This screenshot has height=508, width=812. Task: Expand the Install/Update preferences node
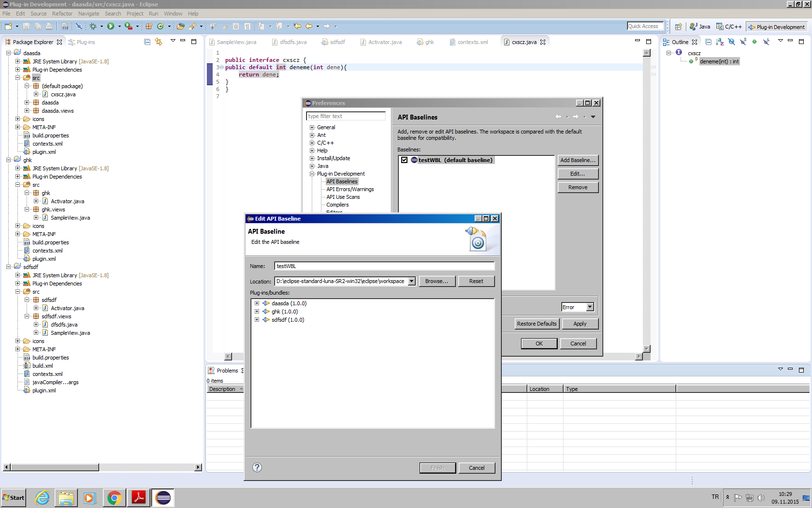pyautogui.click(x=312, y=158)
